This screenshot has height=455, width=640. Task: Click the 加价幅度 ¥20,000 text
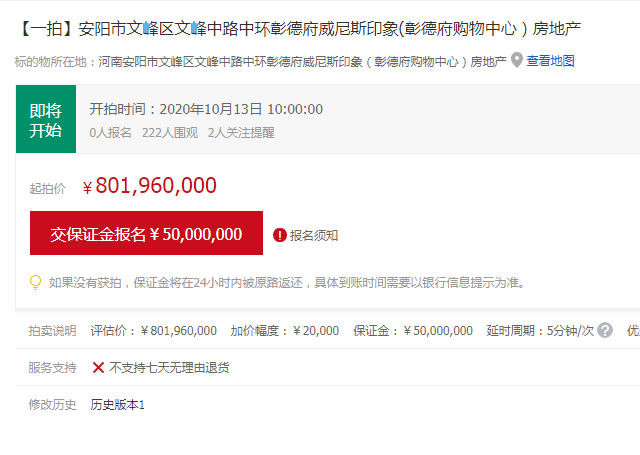284,330
